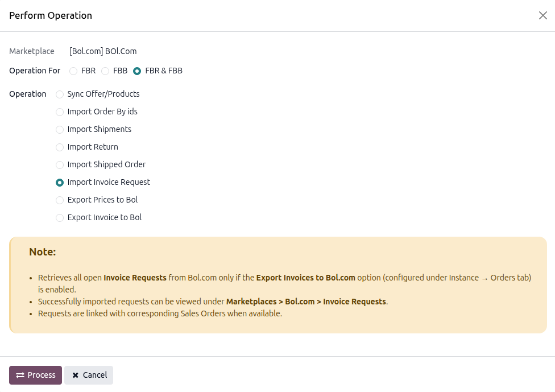Click the Marketplace field label
This screenshot has width=555, height=392.
click(x=32, y=51)
